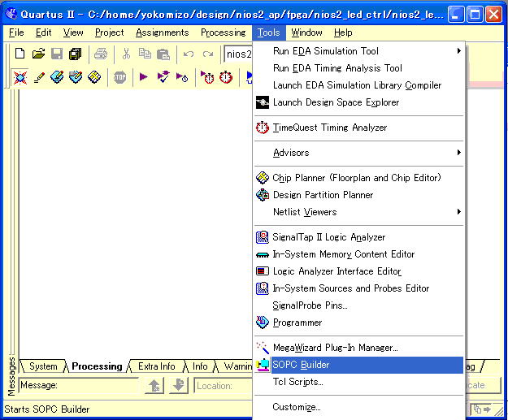
Task: Open the Window menu
Action: pyautogui.click(x=306, y=32)
